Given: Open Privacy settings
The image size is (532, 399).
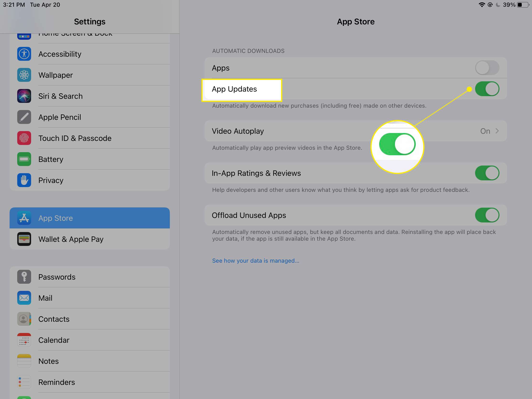Looking at the screenshot, I should click(x=51, y=180).
